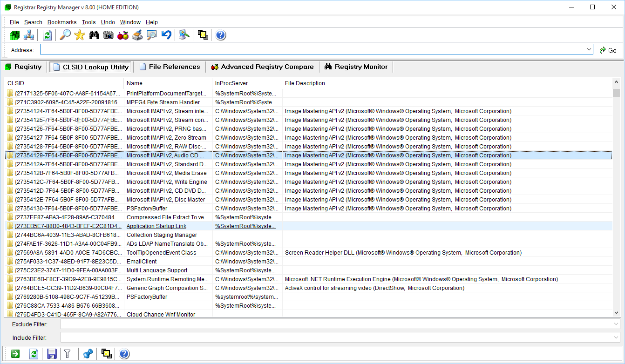Select the Collection Staging Manager row

[308, 235]
